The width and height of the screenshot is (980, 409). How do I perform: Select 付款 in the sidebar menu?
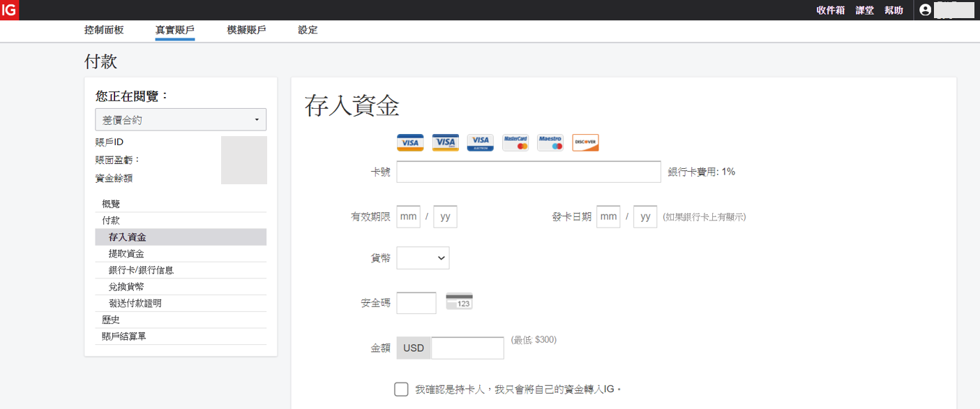click(181, 221)
